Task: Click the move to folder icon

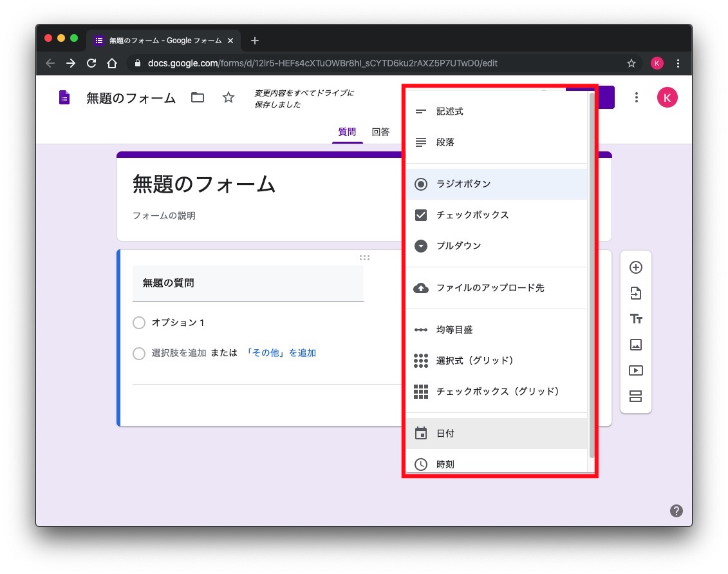Action: pyautogui.click(x=198, y=98)
